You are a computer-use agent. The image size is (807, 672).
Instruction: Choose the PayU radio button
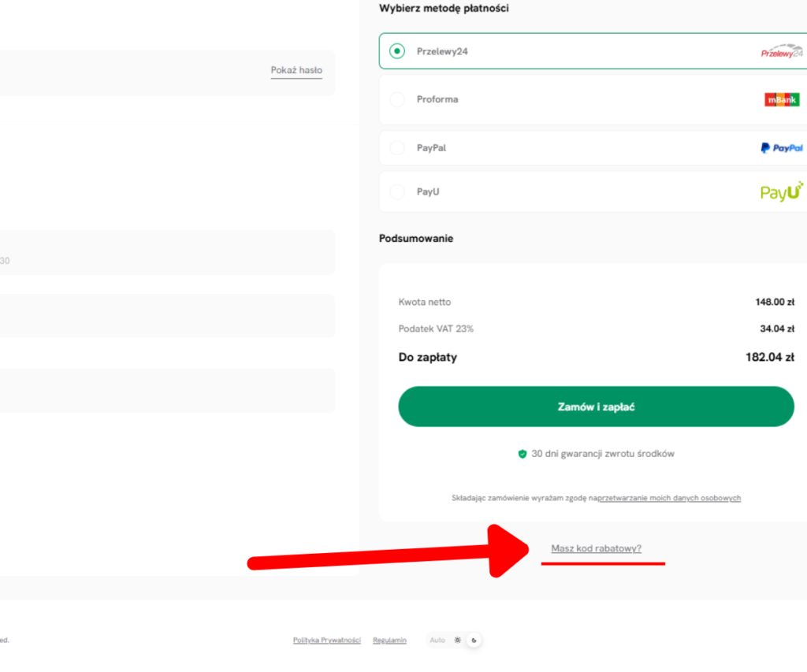[397, 192]
